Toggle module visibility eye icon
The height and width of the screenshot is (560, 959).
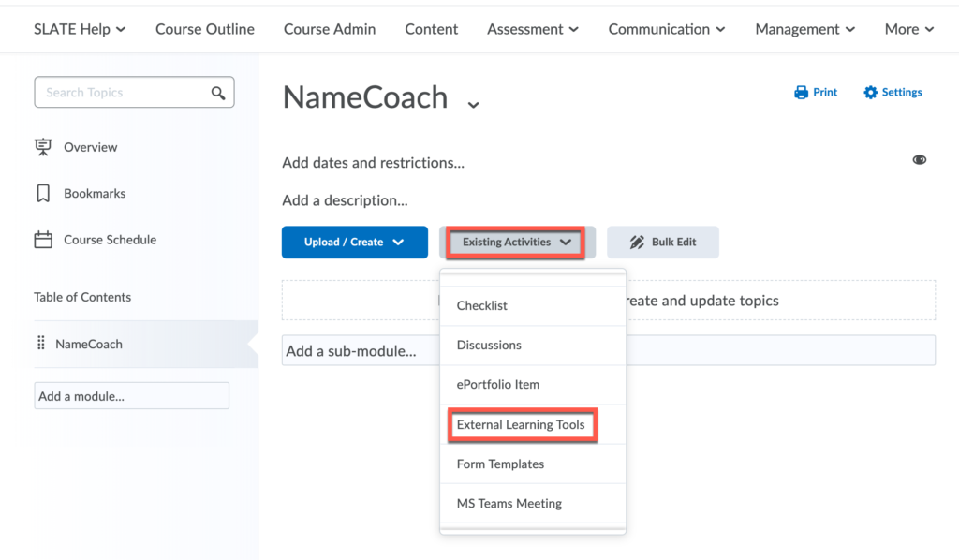(920, 159)
